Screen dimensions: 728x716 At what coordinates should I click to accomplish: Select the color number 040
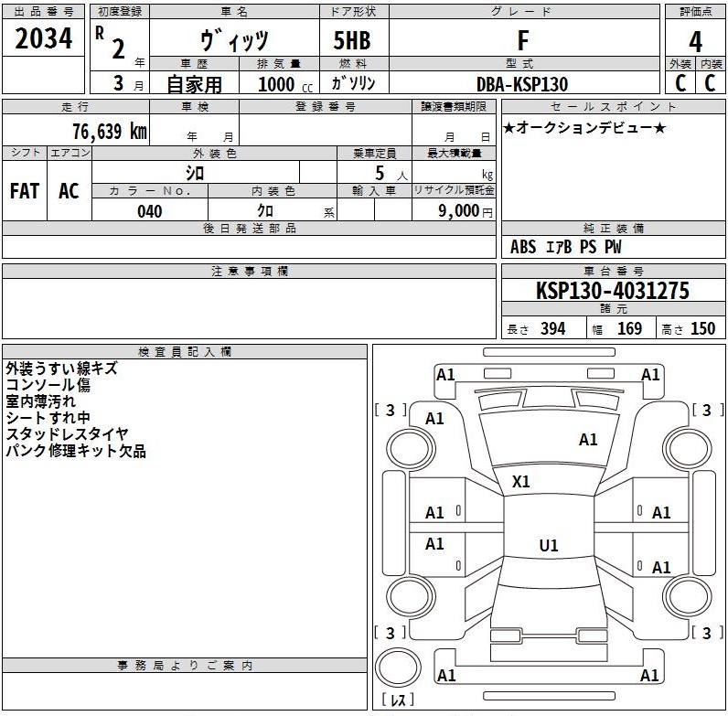click(149, 212)
